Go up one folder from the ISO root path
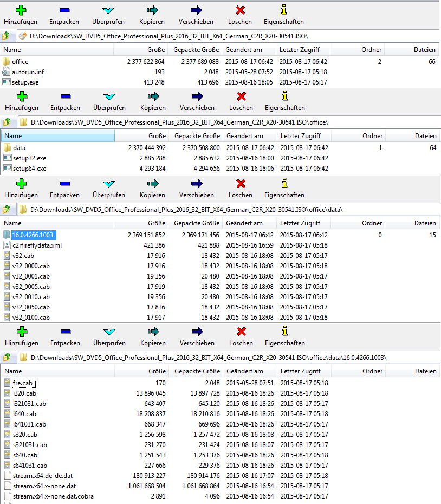This screenshot has width=441, height=504. tap(6, 36)
